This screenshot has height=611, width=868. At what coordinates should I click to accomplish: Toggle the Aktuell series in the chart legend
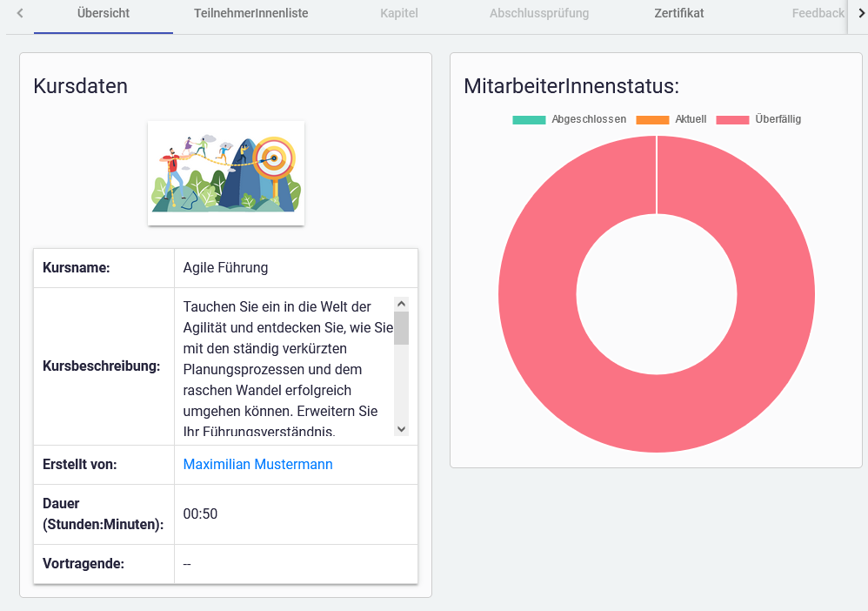point(691,119)
